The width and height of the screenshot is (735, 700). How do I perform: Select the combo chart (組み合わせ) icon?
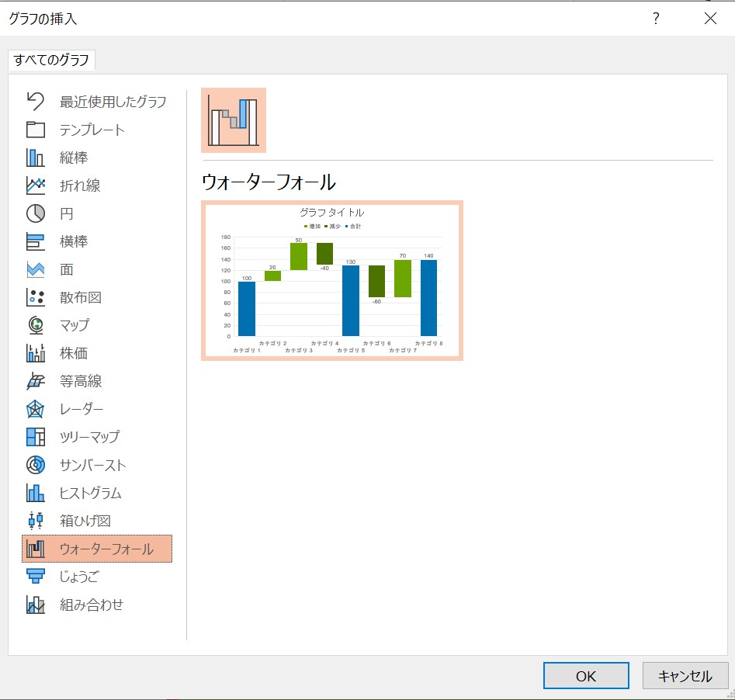pos(36,605)
